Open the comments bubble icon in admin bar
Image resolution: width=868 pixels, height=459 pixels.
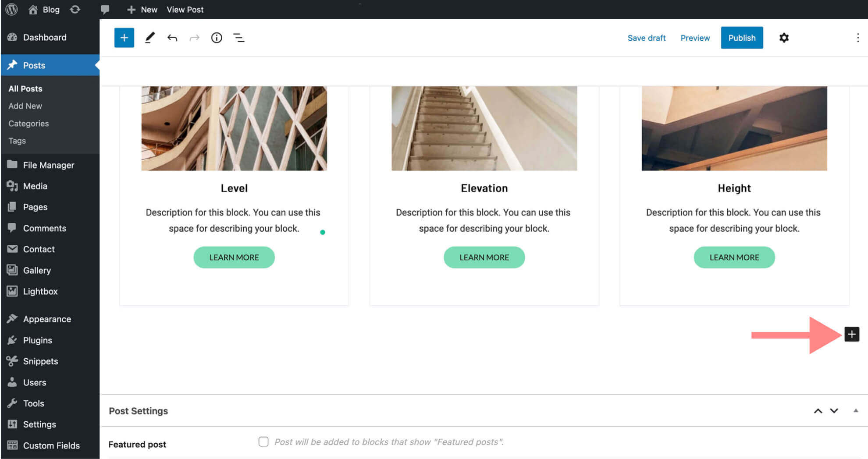tap(105, 9)
